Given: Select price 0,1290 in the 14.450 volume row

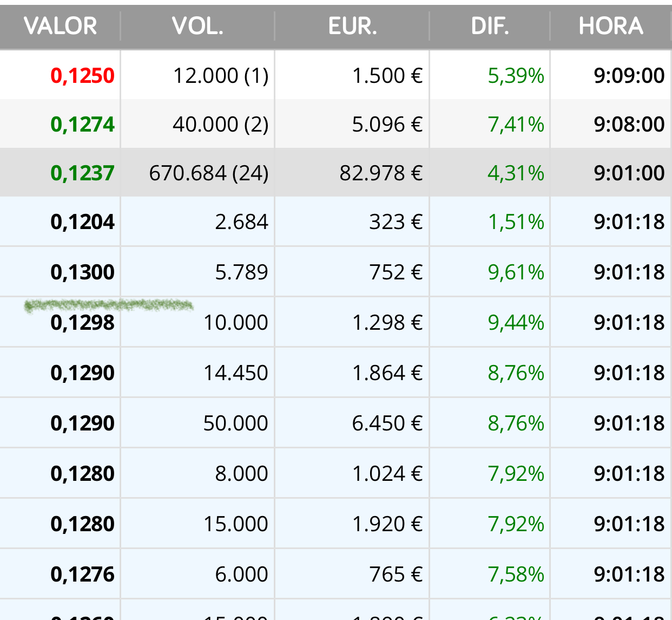Looking at the screenshot, I should (x=82, y=373).
